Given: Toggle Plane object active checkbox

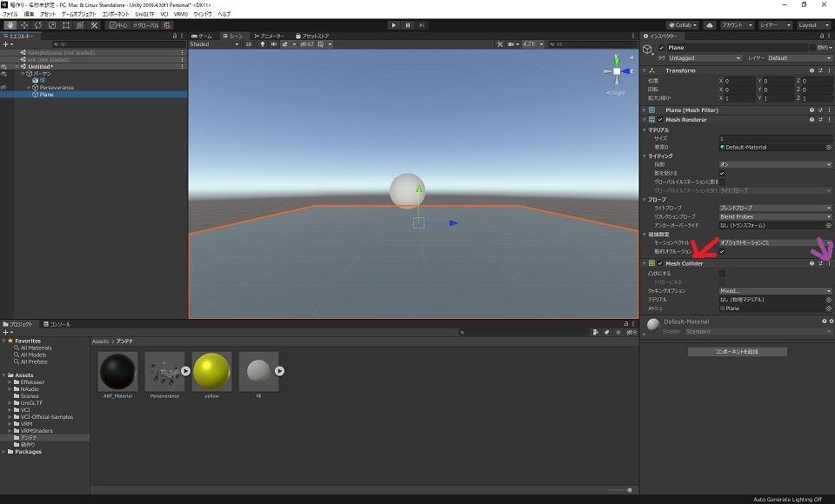Looking at the screenshot, I should pyautogui.click(x=661, y=48).
